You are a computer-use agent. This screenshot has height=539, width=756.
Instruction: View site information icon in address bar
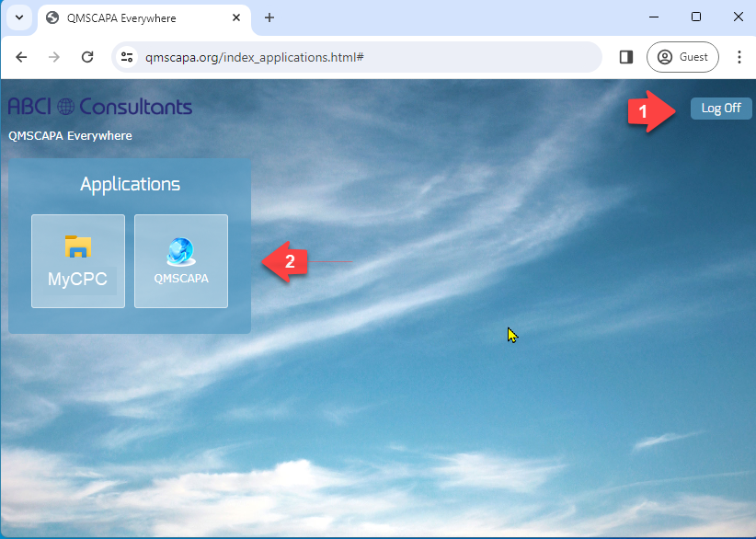[127, 57]
